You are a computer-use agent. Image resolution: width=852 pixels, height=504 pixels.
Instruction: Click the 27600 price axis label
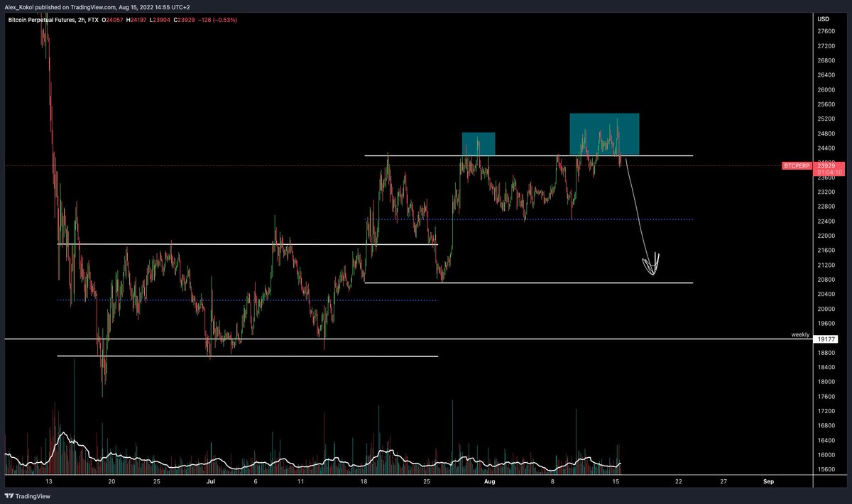pyautogui.click(x=825, y=31)
